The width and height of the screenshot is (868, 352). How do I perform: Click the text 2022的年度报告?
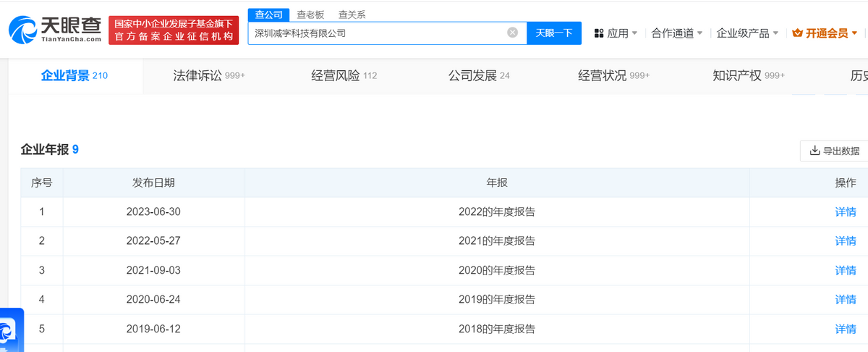(497, 212)
